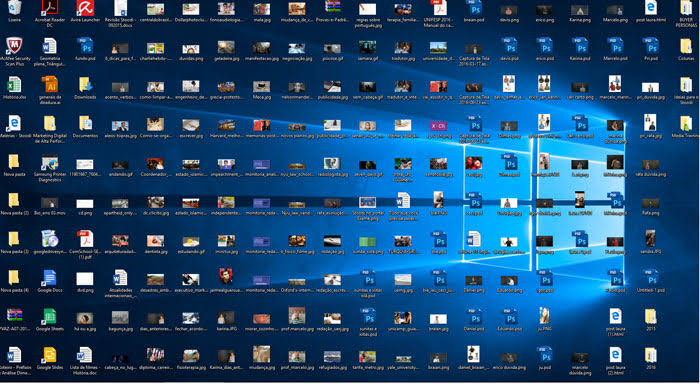This screenshot has height=384, width=700.
Task: Select the Nova pasta (4) folder
Action: [x=14, y=278]
